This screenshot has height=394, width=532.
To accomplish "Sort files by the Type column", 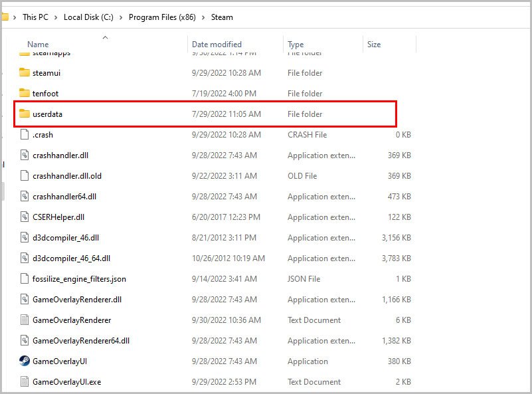I will 296,45.
